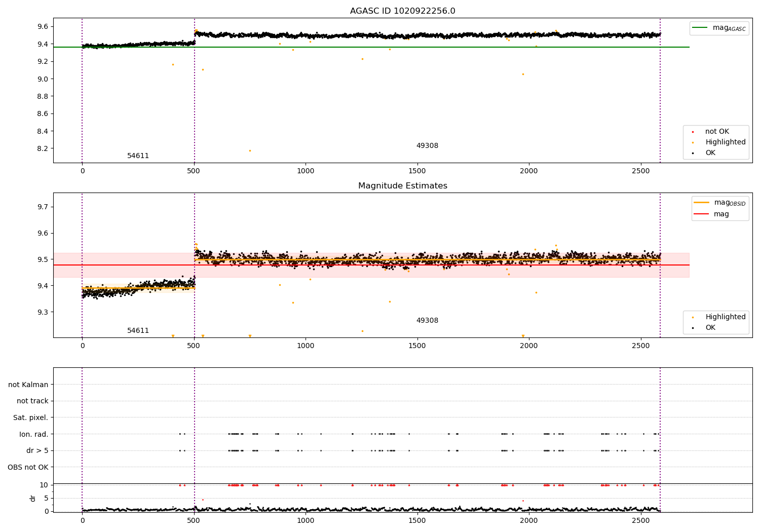The height and width of the screenshot is (532, 760).
Task: Select the mag OBSID legend entry
Action: [x=719, y=203]
